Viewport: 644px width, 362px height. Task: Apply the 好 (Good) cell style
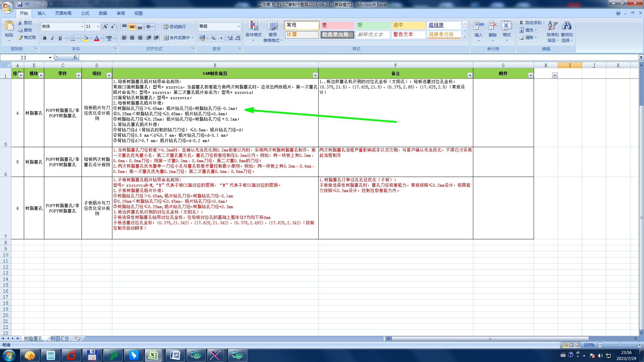(x=372, y=25)
